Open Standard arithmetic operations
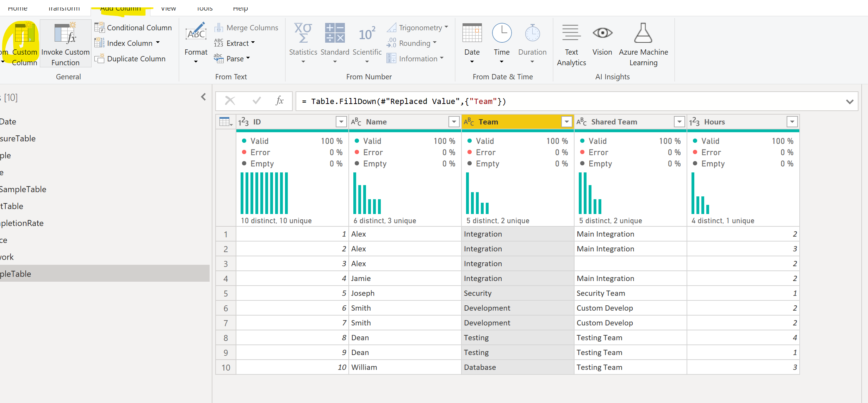This screenshot has height=403, width=868. pyautogui.click(x=335, y=44)
